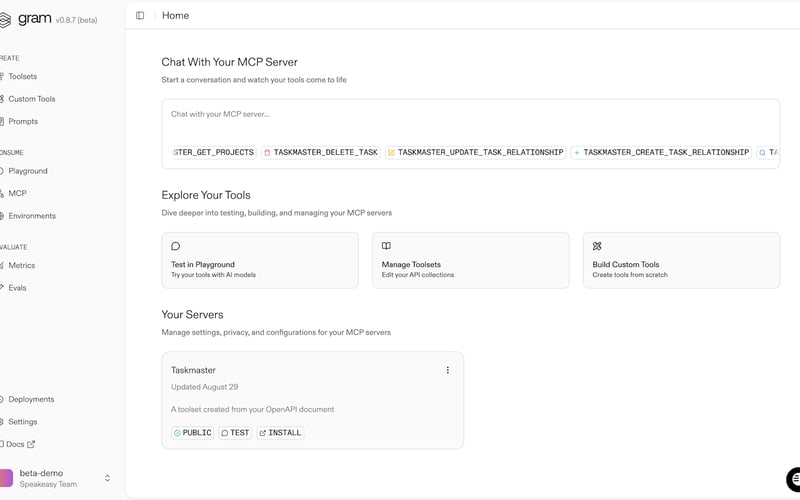Open Docs external link
Viewport: 800px width, 500px height.
(20, 444)
